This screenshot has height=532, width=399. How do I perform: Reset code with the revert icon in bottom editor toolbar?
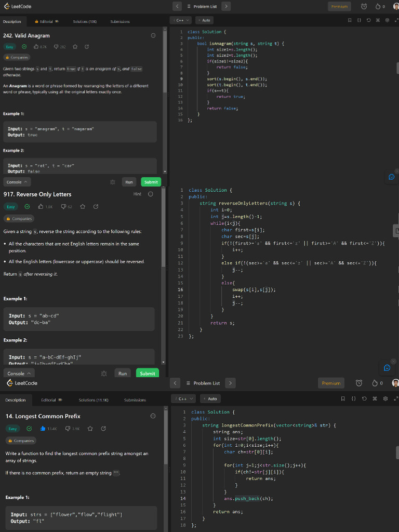click(x=364, y=398)
